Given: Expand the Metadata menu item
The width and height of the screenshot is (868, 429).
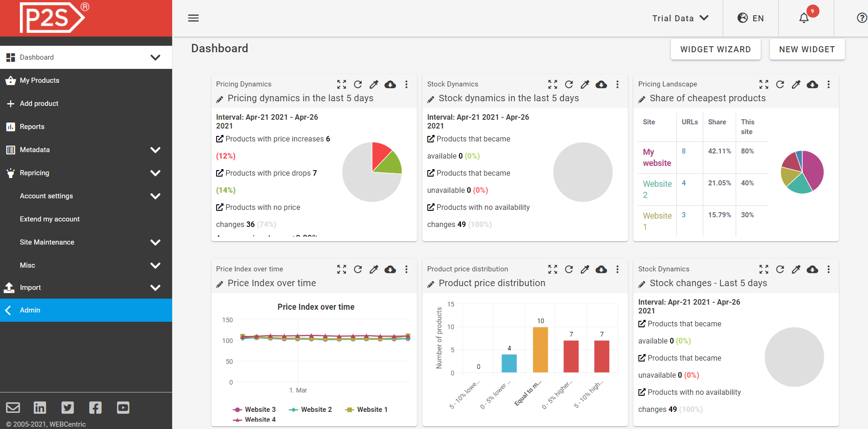Looking at the screenshot, I should 155,150.
